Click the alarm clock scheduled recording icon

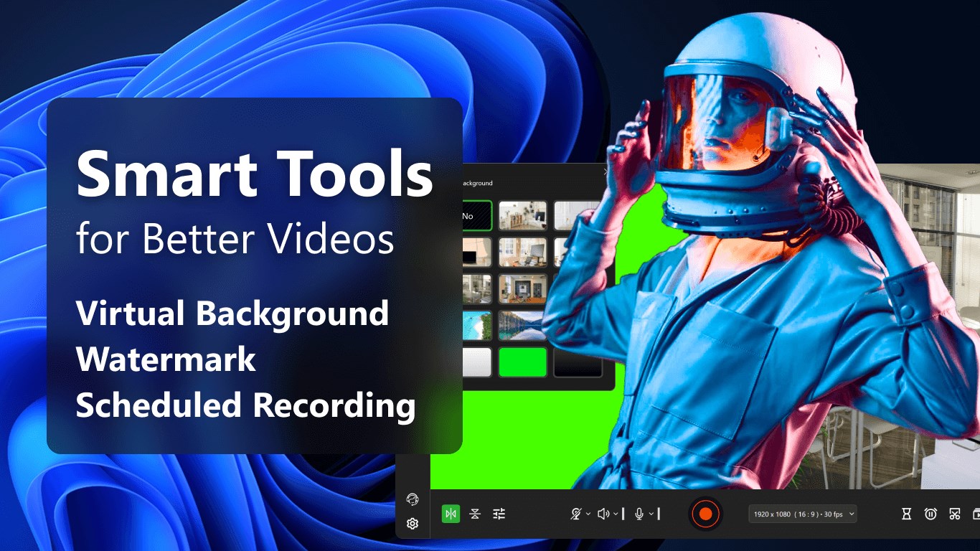pyautogui.click(x=930, y=514)
